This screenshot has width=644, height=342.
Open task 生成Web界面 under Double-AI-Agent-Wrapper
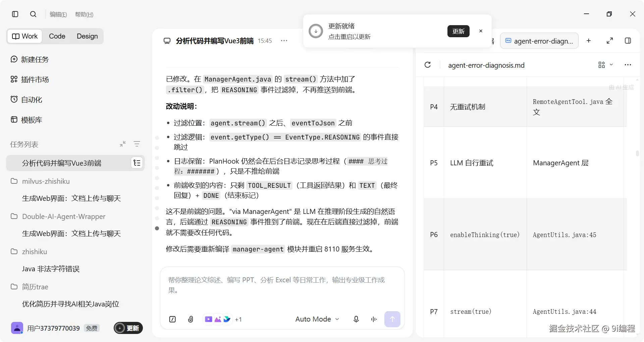(71, 233)
